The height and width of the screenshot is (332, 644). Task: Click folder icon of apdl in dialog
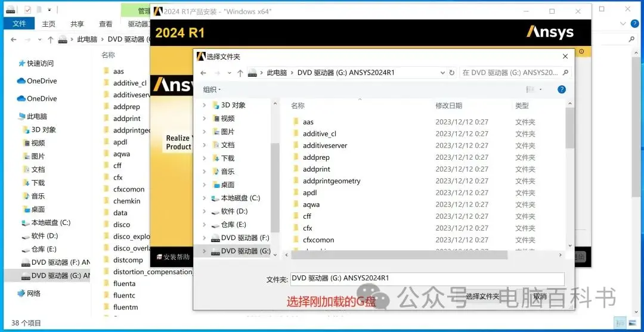pos(295,193)
